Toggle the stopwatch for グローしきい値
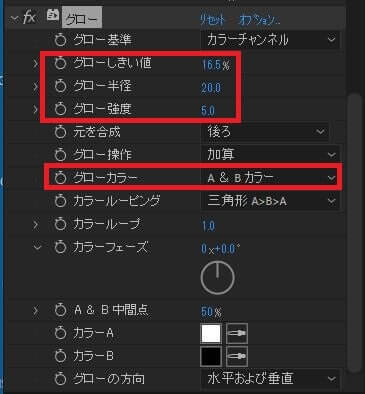Image resolution: width=365 pixels, height=394 pixels. coord(61,63)
